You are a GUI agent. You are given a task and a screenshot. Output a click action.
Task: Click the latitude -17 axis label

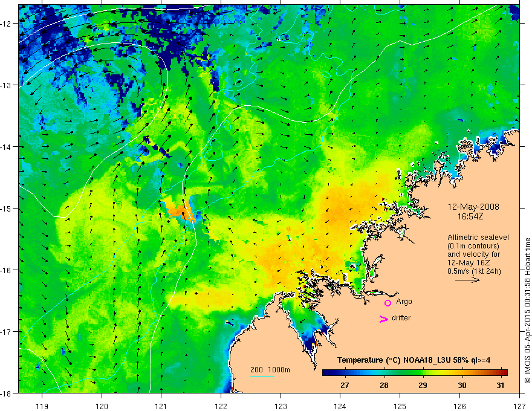click(6, 332)
